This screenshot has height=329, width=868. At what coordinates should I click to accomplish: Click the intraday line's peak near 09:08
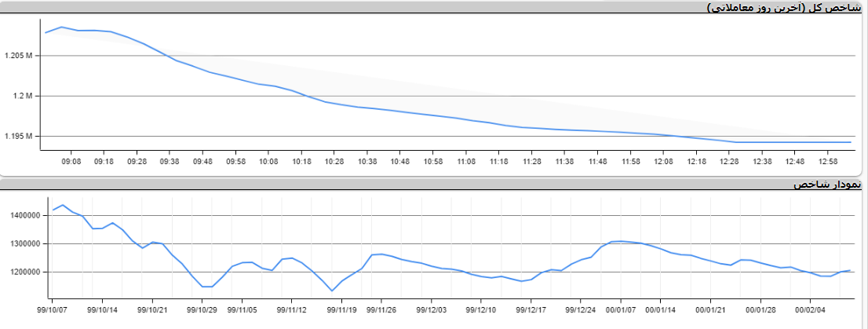(x=62, y=27)
